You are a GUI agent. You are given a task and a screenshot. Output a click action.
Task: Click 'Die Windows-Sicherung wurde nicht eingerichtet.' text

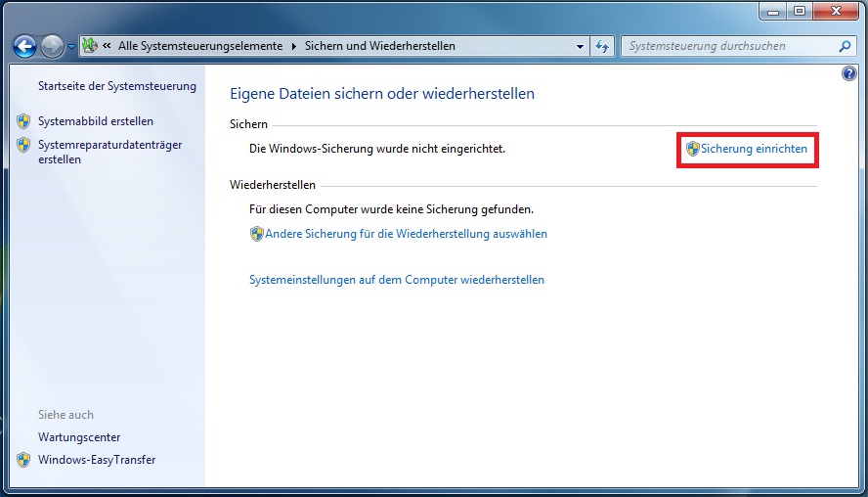point(377,149)
